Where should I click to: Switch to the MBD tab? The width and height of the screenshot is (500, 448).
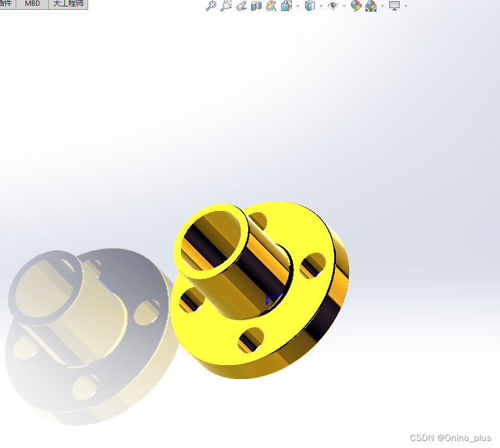coord(32,3)
